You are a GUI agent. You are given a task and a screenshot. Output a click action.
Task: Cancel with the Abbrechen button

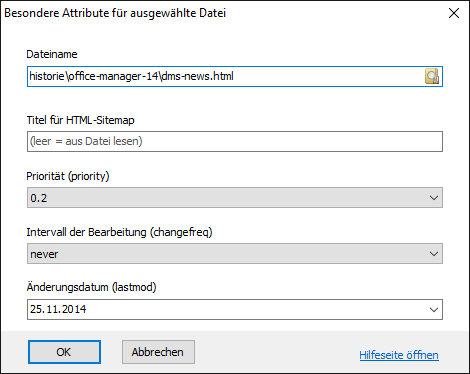[x=158, y=352]
